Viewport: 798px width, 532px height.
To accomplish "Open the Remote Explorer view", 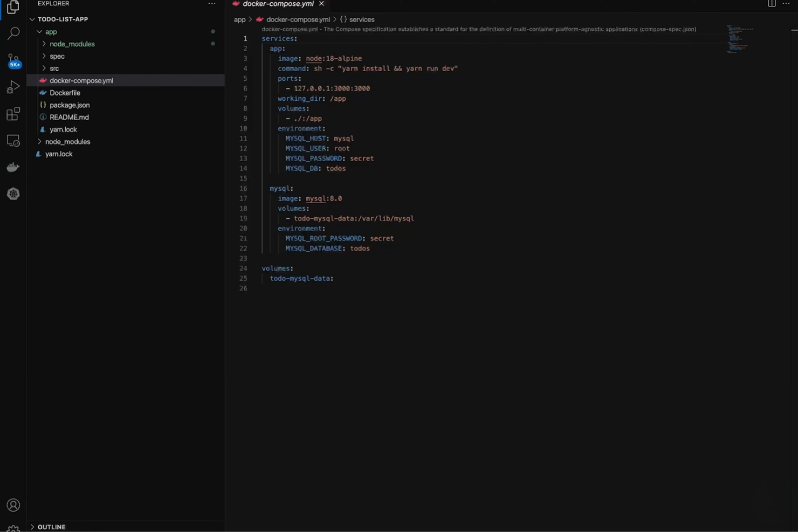I will (13, 140).
